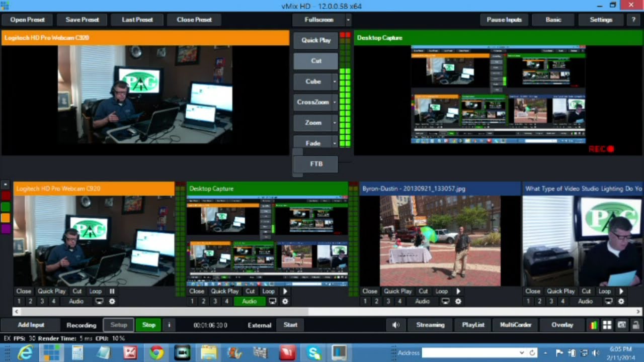Image resolution: width=644 pixels, height=362 pixels.
Task: Open the Fullscreen dropdown arrow
Action: coord(348,20)
